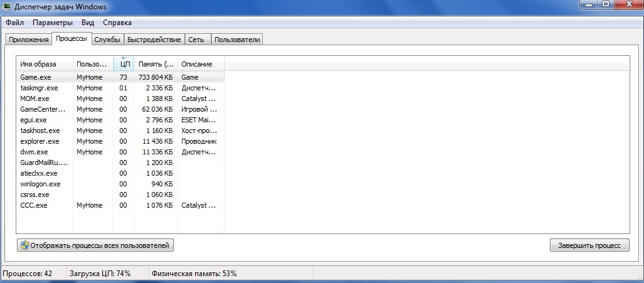Click the ESET Mai... description cell
644x283 pixels.
click(x=199, y=120)
